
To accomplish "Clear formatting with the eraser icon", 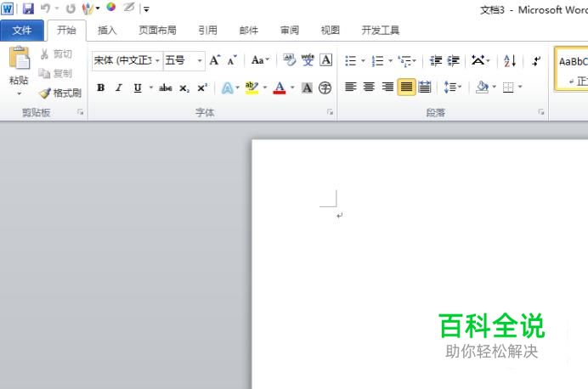I will click(289, 60).
